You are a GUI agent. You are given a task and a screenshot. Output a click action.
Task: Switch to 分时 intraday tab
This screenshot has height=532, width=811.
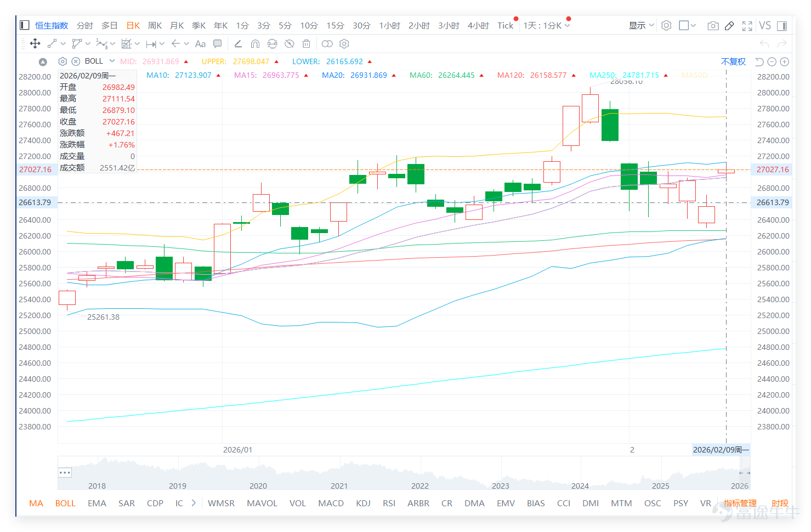point(85,25)
